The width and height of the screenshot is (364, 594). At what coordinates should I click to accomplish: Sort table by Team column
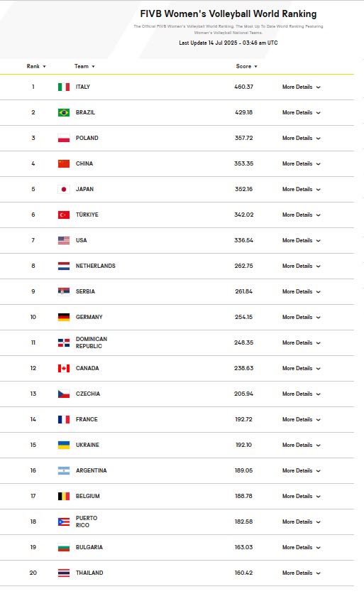[x=84, y=66]
